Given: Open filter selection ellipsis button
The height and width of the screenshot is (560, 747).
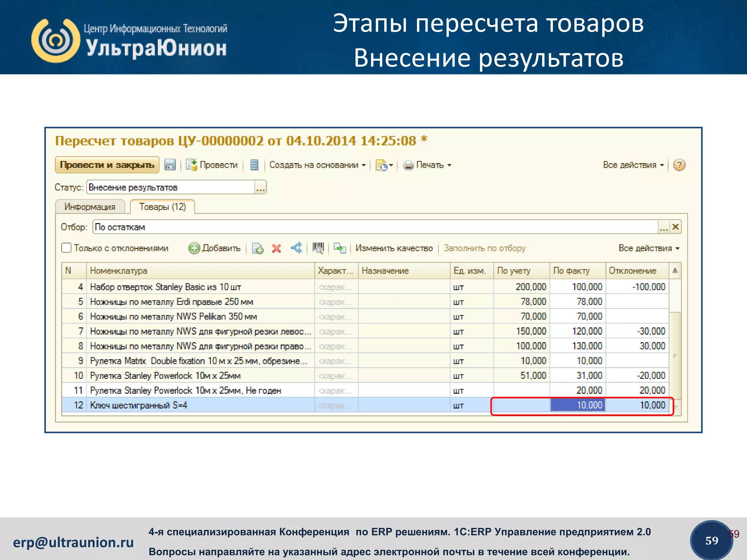Looking at the screenshot, I should point(663,227).
